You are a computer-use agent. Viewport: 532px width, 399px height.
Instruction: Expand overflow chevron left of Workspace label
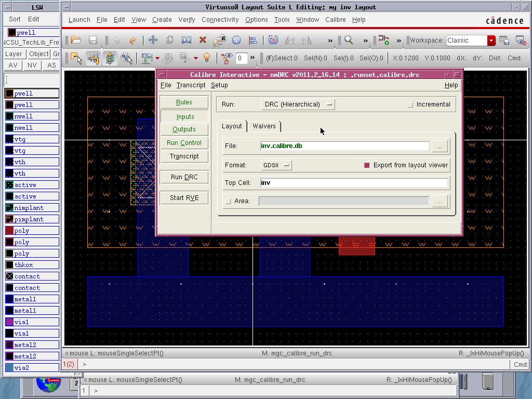[399, 41]
